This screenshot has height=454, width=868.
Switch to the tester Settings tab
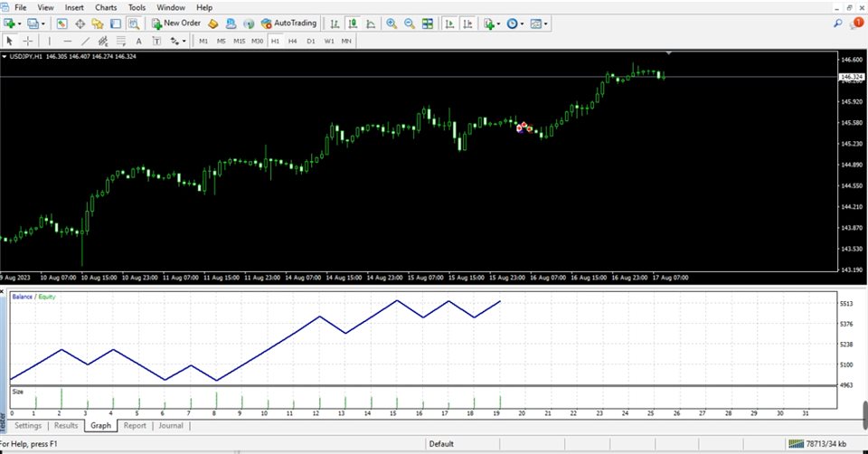pyautogui.click(x=28, y=425)
